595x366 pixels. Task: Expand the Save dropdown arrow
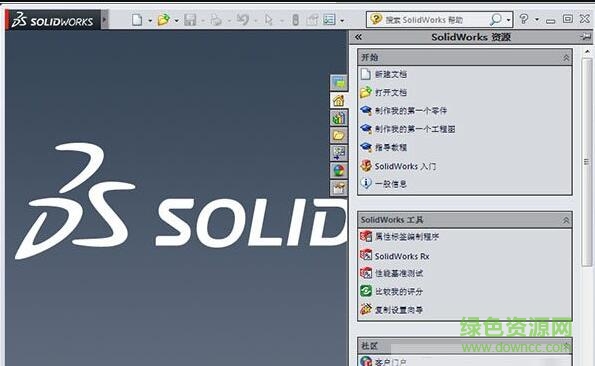pyautogui.click(x=203, y=20)
